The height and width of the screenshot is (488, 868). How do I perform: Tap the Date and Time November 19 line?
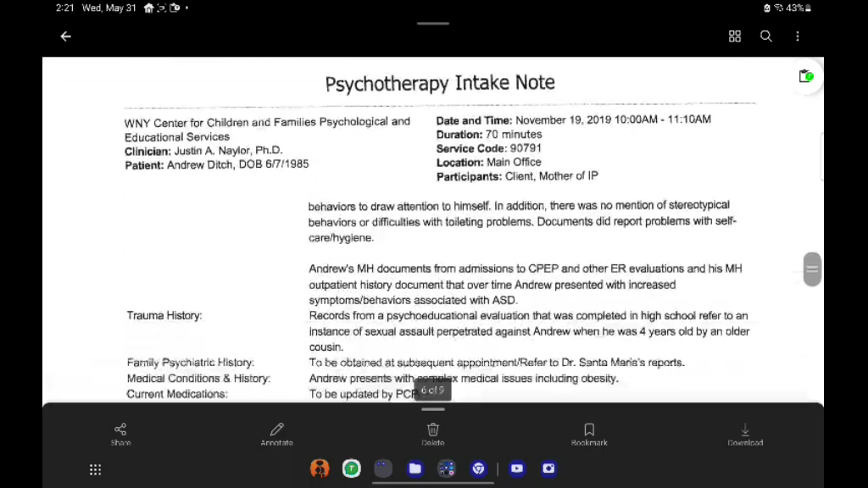tap(574, 119)
